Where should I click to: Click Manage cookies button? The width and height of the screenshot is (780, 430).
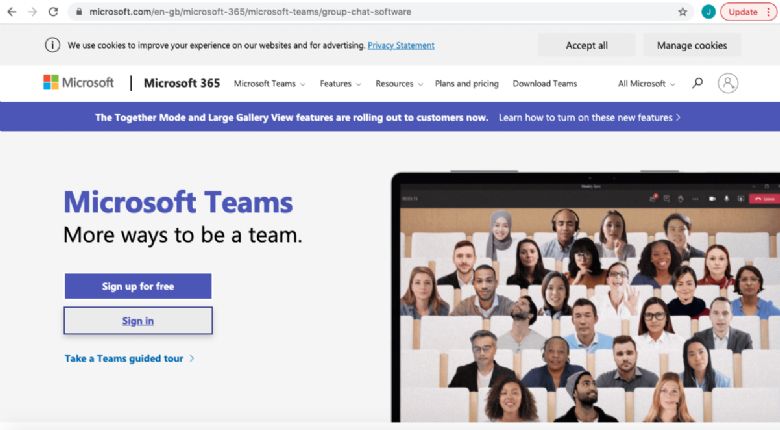point(692,45)
